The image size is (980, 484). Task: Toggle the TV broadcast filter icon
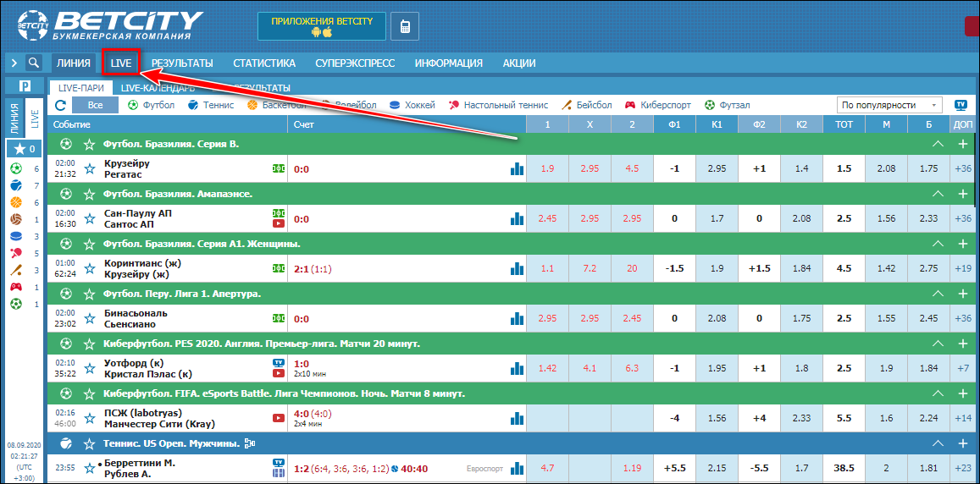tap(961, 106)
